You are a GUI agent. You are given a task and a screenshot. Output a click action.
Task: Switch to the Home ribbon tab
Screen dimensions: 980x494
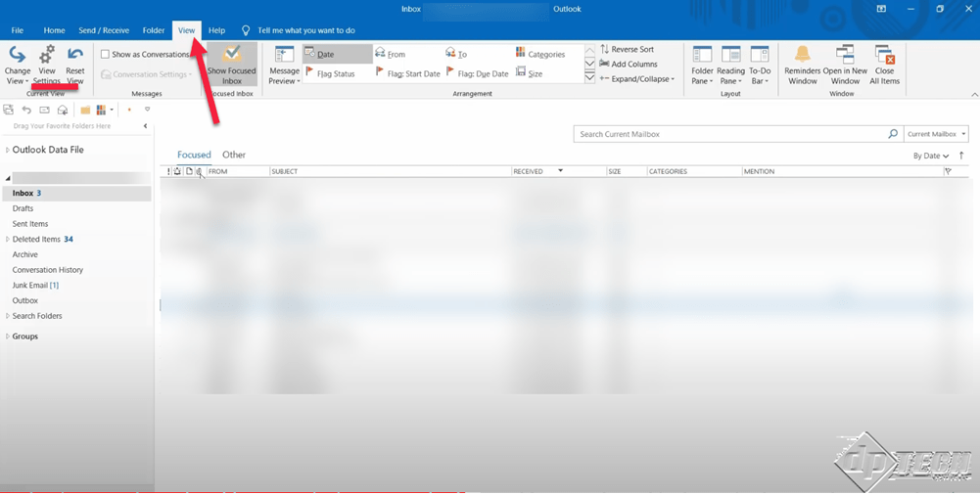(x=55, y=30)
